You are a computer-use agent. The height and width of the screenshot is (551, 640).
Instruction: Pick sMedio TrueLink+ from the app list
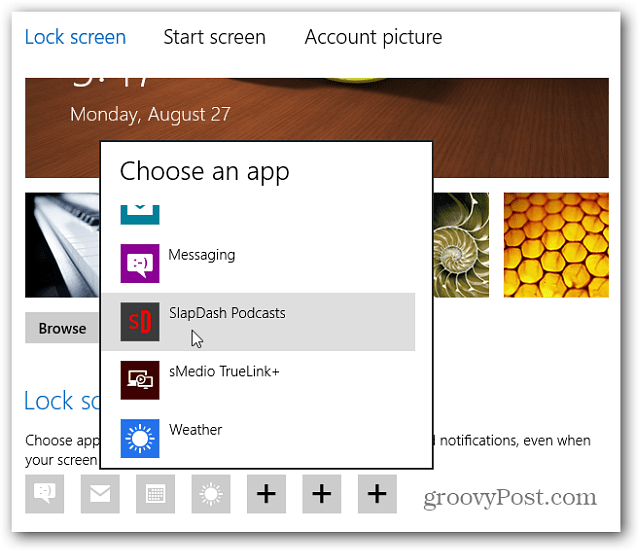[x=258, y=380]
